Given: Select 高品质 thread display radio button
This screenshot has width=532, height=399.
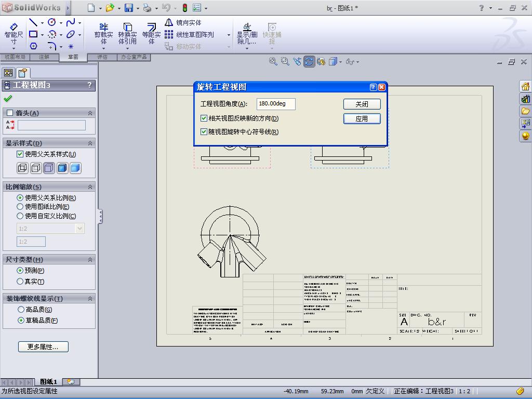Looking at the screenshot, I should pos(21,310).
